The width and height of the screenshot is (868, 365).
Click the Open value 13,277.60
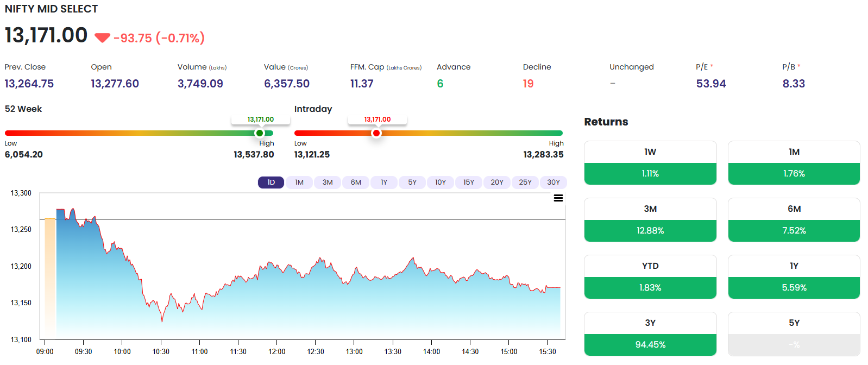coord(115,84)
